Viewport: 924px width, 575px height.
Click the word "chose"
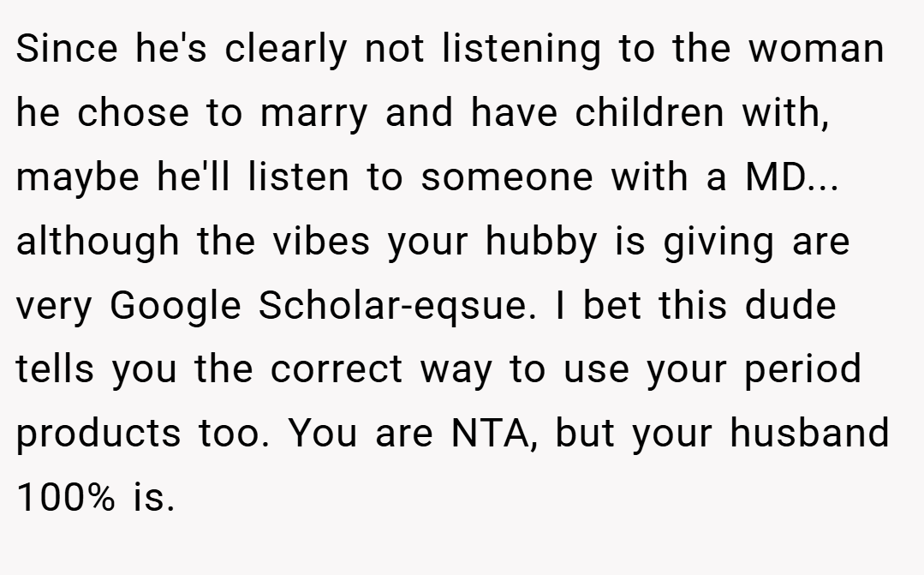pos(134,112)
